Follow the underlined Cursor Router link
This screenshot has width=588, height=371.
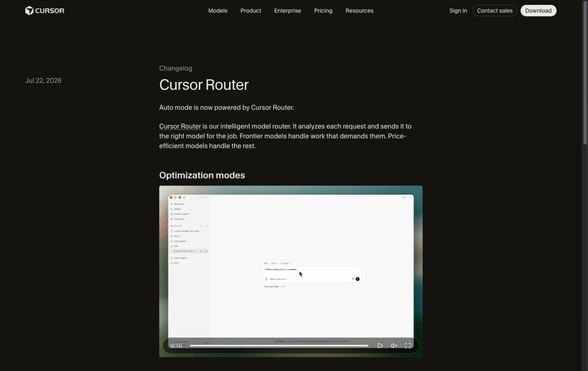tap(180, 126)
